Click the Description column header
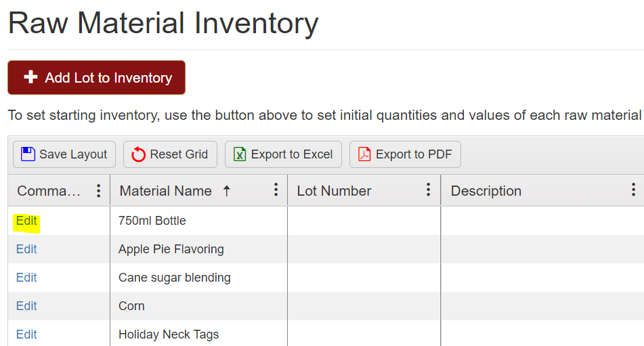 486,191
